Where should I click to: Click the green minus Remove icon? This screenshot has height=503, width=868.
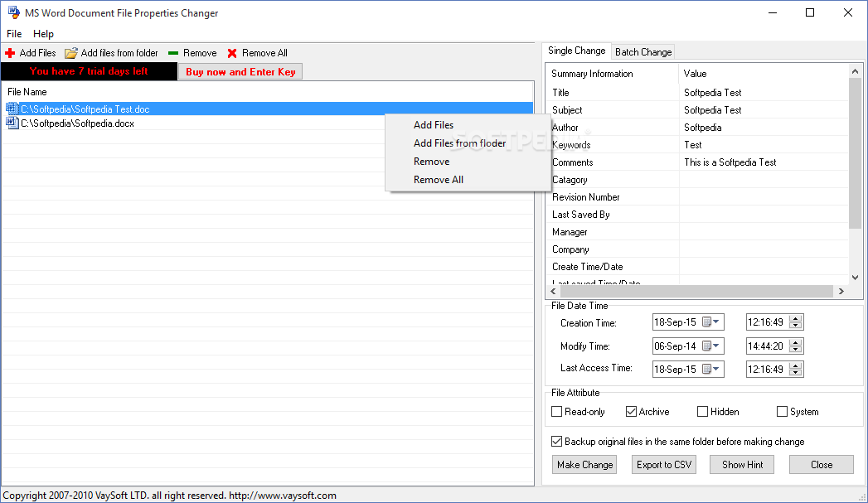coord(173,53)
